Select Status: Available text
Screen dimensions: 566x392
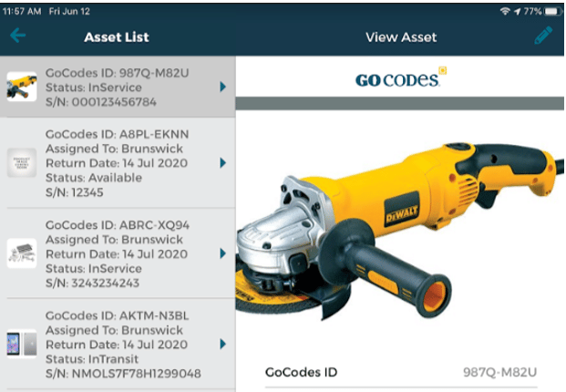(x=94, y=178)
